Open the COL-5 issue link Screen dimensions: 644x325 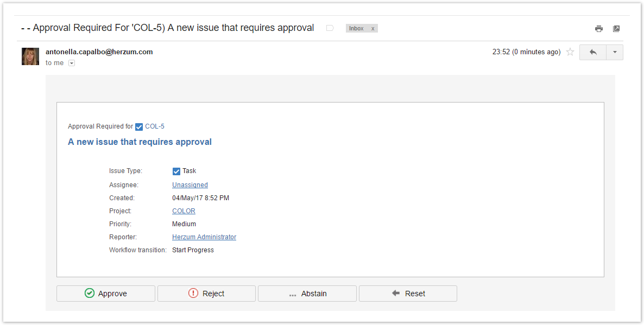pyautogui.click(x=155, y=126)
